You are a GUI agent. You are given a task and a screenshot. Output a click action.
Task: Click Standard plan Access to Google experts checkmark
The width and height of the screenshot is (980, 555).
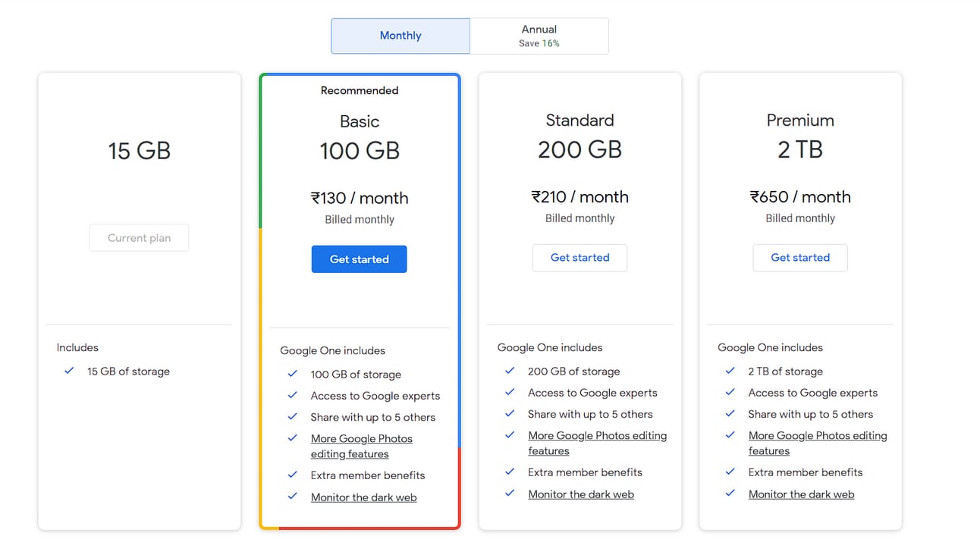510,392
